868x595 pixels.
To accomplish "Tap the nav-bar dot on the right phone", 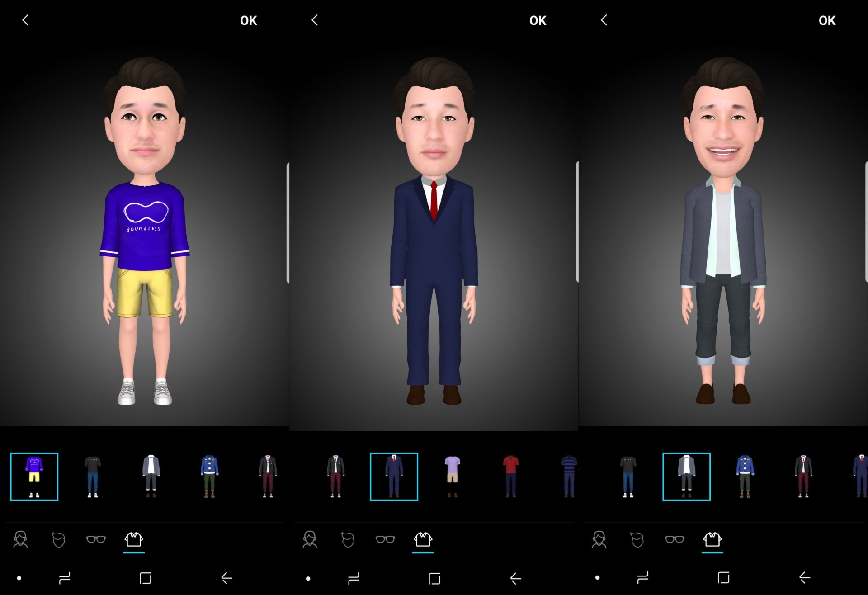I will click(x=597, y=578).
